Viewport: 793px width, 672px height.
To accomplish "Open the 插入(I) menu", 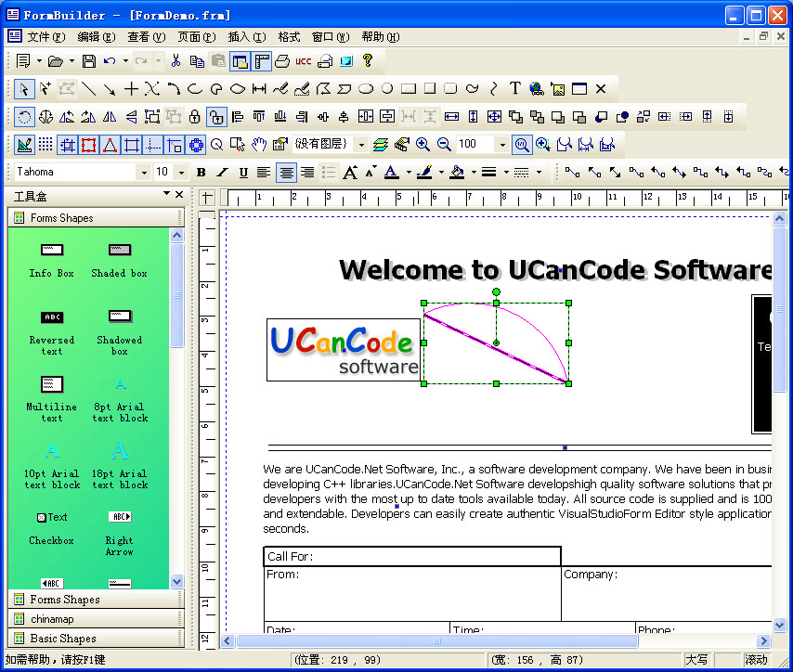I will pos(246,37).
